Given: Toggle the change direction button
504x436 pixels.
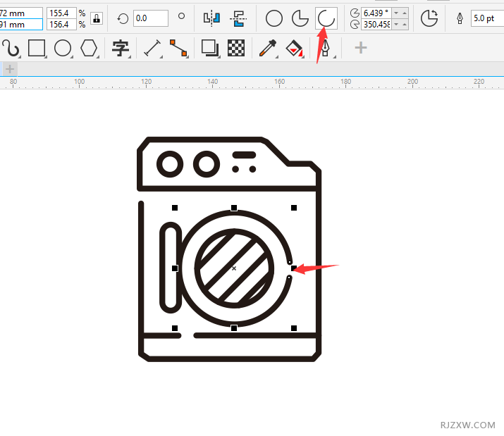Looking at the screenshot, I should [429, 18].
